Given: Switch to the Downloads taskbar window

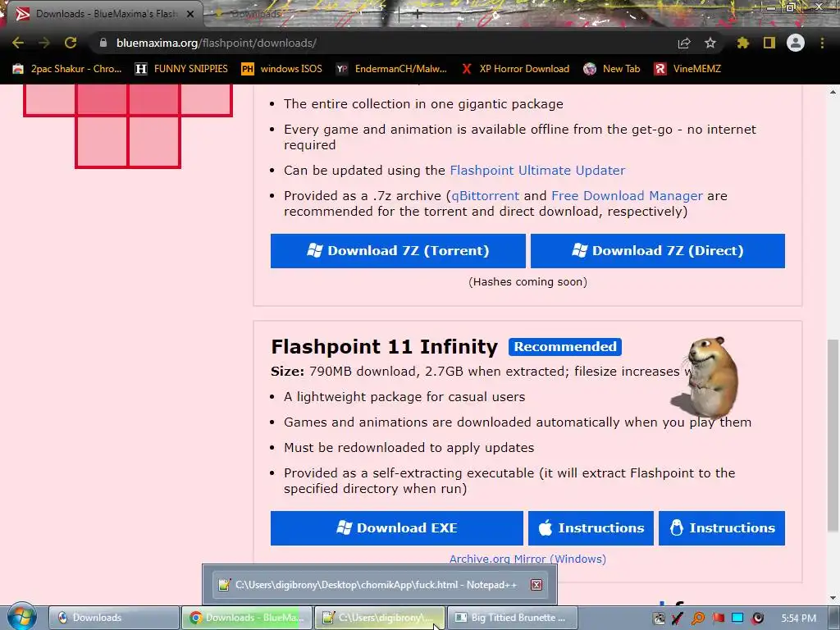Looking at the screenshot, I should pos(113,618).
